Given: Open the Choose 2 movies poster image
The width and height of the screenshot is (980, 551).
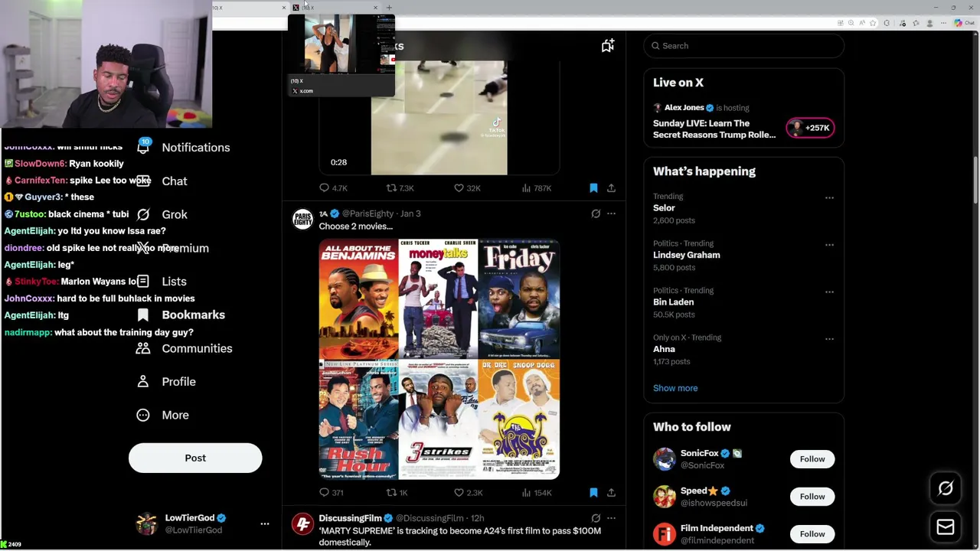Looking at the screenshot, I should coord(439,359).
